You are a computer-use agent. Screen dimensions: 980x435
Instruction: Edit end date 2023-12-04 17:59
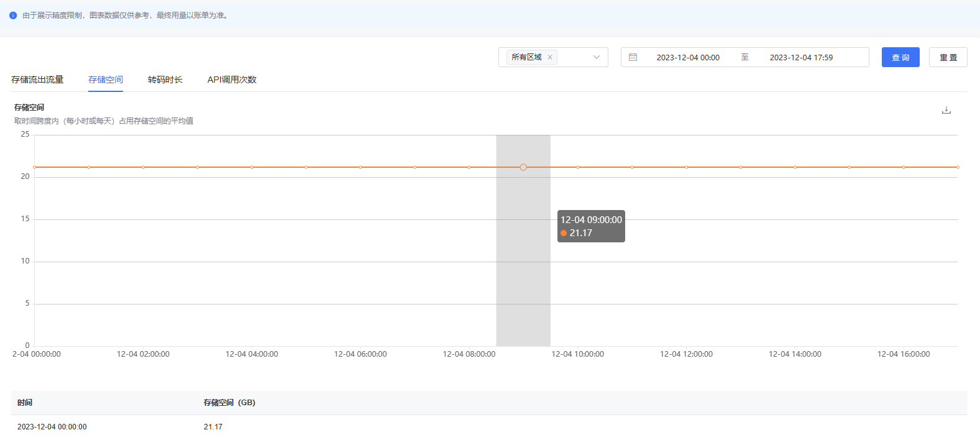tap(801, 57)
